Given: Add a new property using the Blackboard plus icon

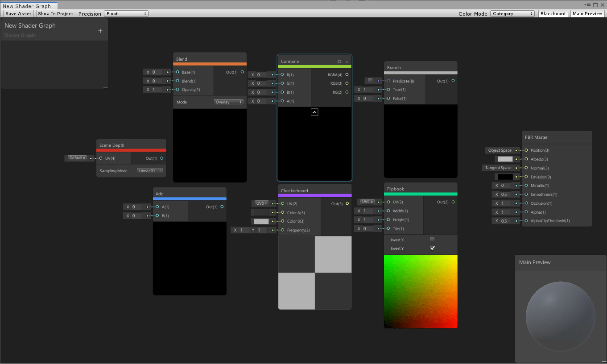Looking at the screenshot, I should (100, 29).
